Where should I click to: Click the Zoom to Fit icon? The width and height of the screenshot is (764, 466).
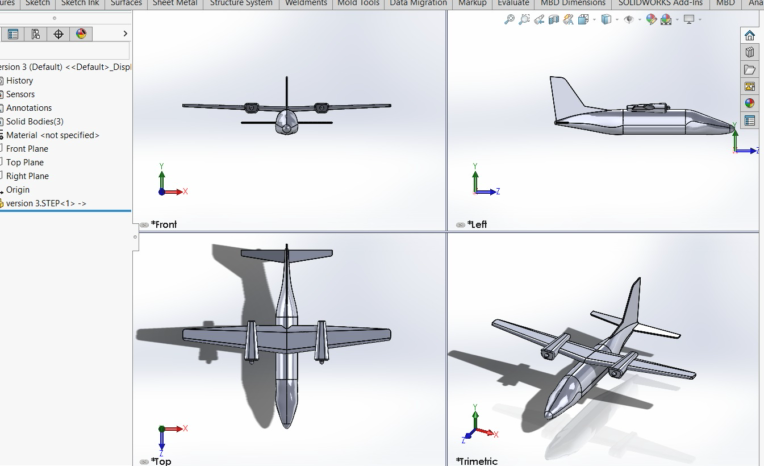509,19
